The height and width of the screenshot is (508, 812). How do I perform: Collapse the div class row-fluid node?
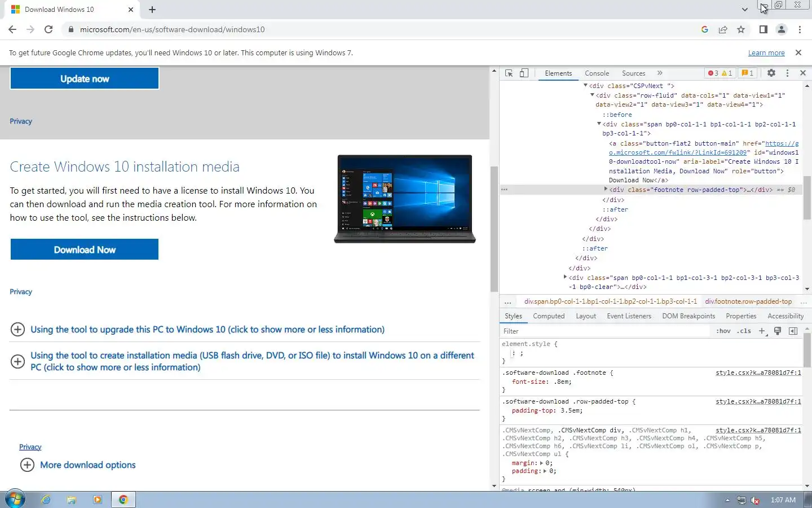(x=592, y=95)
